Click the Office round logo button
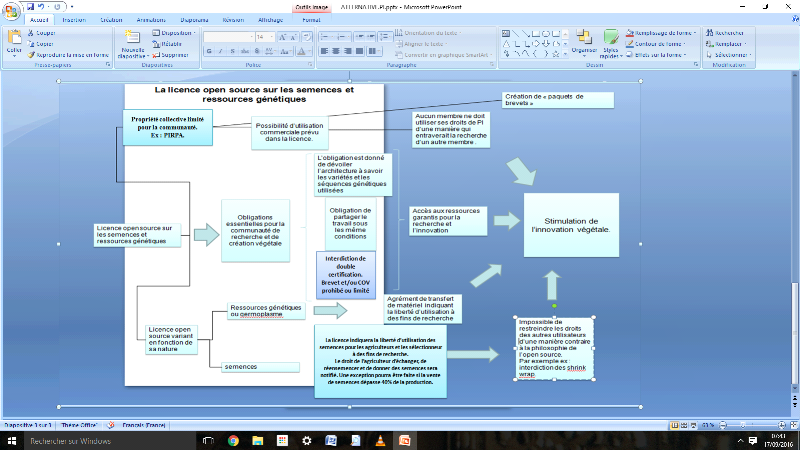 pyautogui.click(x=11, y=10)
